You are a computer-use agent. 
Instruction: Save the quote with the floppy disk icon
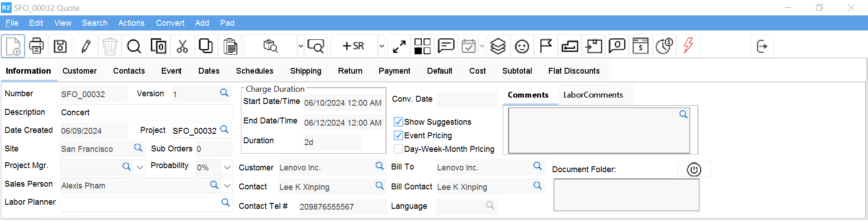pos(60,46)
